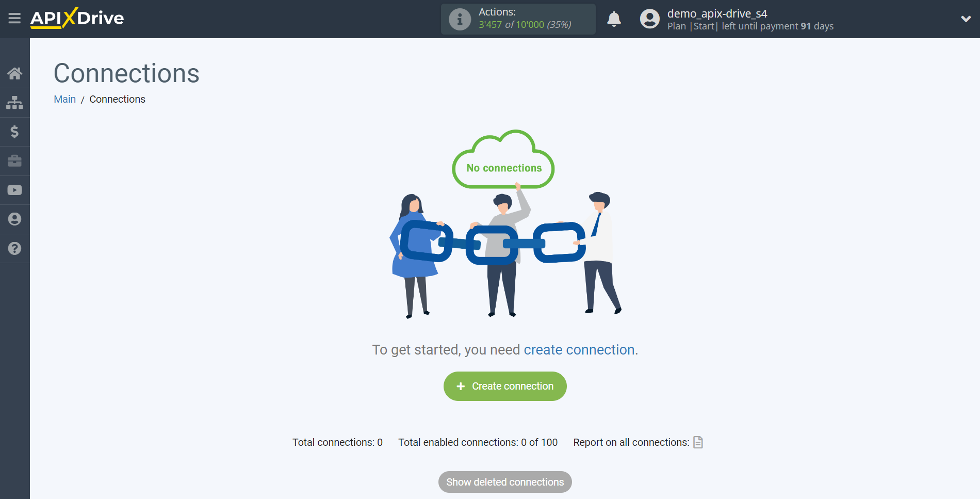Go to the Main breadcrumb link
980x499 pixels.
point(65,99)
